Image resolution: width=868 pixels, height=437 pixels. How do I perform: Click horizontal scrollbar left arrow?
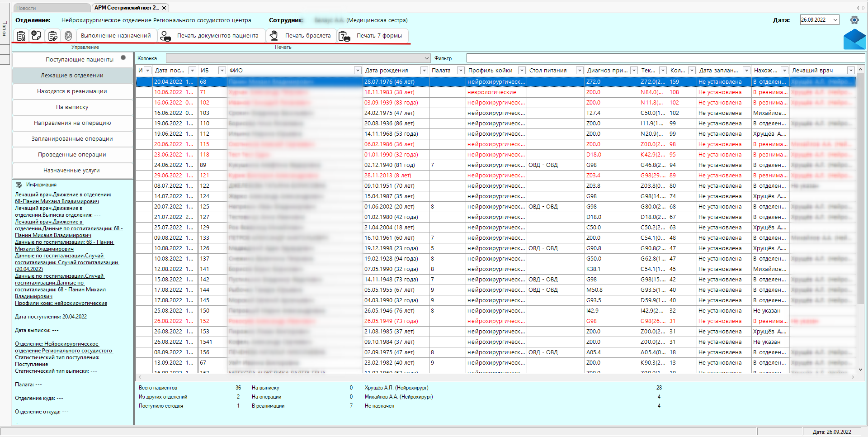click(x=140, y=377)
